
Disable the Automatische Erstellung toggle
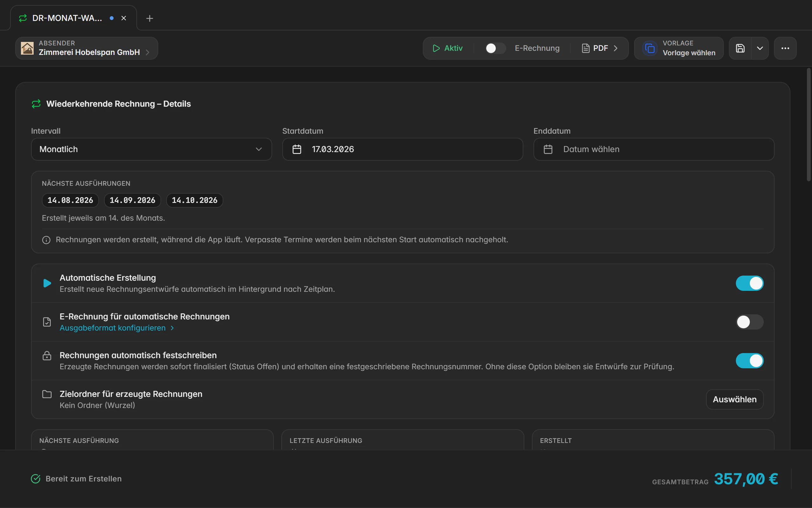click(750, 283)
